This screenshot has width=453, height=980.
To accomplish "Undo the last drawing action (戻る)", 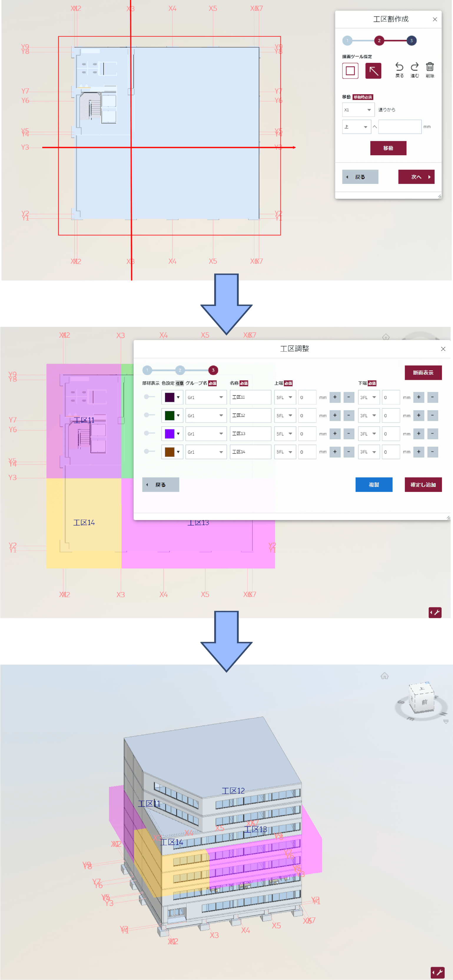I will [x=399, y=70].
